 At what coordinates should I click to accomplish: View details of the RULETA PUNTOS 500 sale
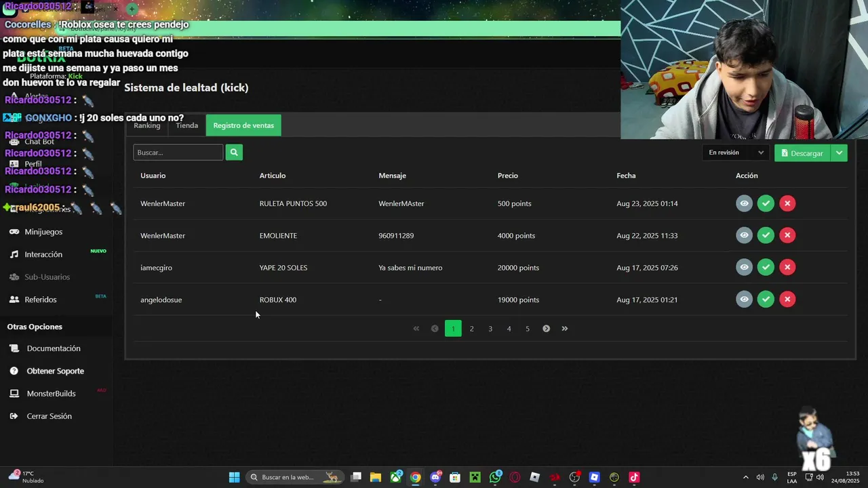pos(744,203)
